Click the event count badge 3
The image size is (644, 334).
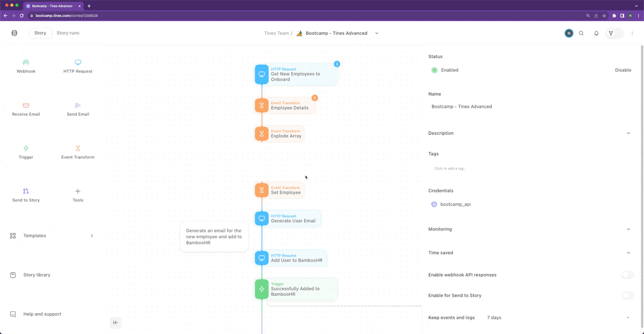pyautogui.click(x=337, y=64)
